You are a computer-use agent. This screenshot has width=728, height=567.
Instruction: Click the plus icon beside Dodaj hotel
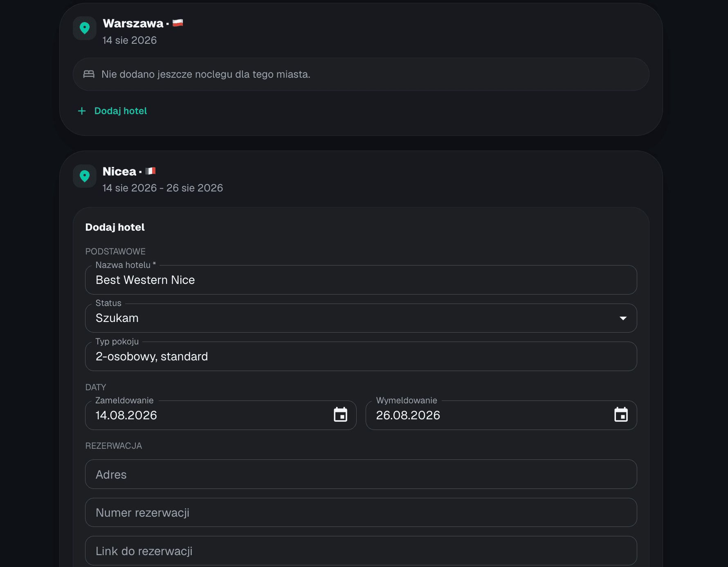pyautogui.click(x=82, y=111)
